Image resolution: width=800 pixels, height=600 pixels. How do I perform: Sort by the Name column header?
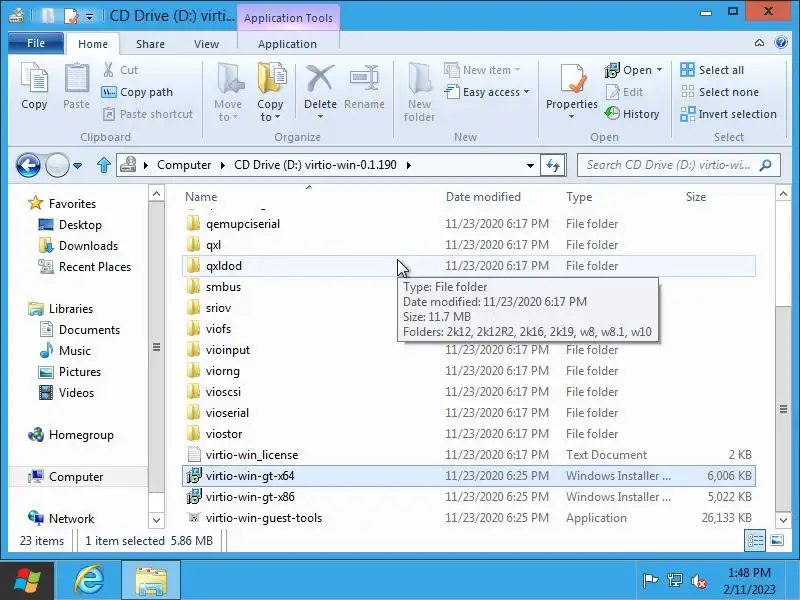point(201,197)
